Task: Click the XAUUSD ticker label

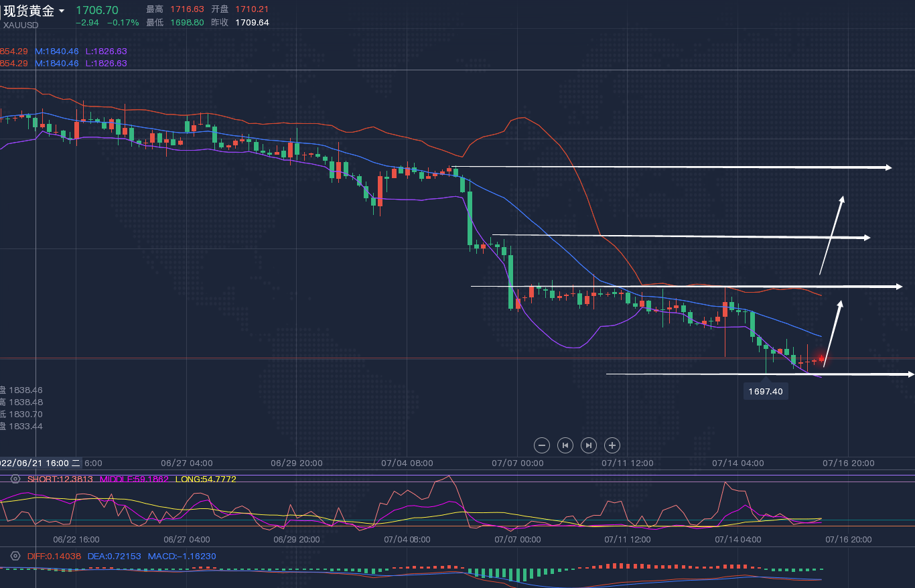Action: tap(21, 25)
